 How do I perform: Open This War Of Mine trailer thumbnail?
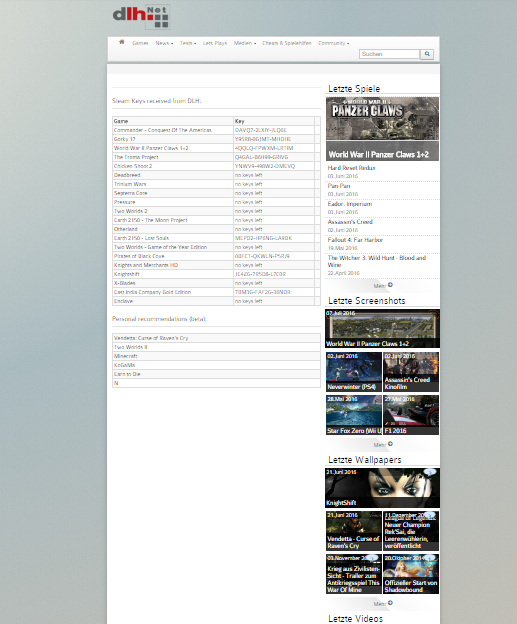pyautogui.click(x=354, y=574)
